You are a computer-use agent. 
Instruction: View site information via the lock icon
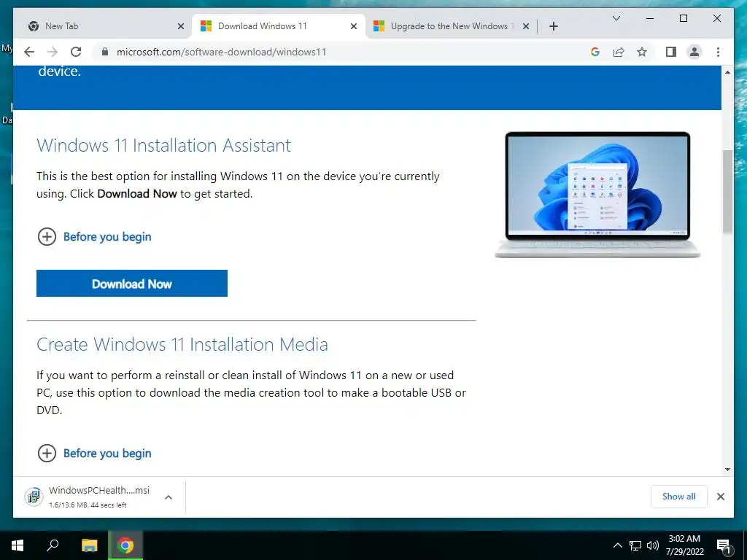click(x=105, y=52)
